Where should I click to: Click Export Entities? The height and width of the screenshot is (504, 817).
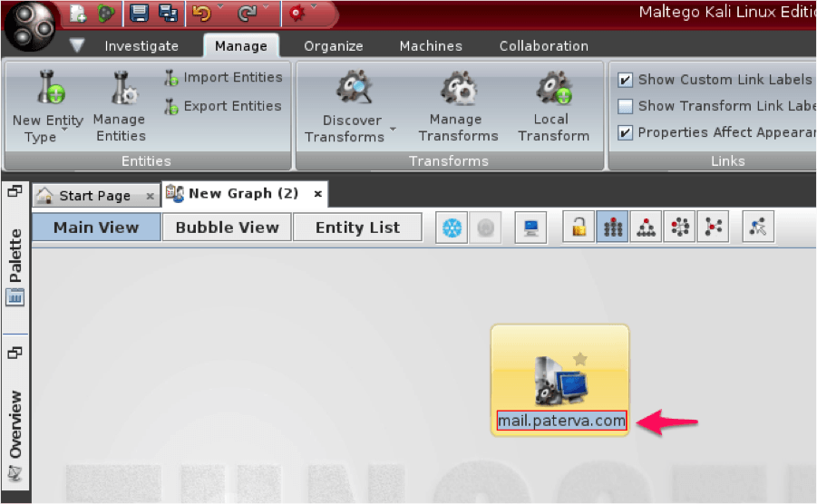[223, 106]
